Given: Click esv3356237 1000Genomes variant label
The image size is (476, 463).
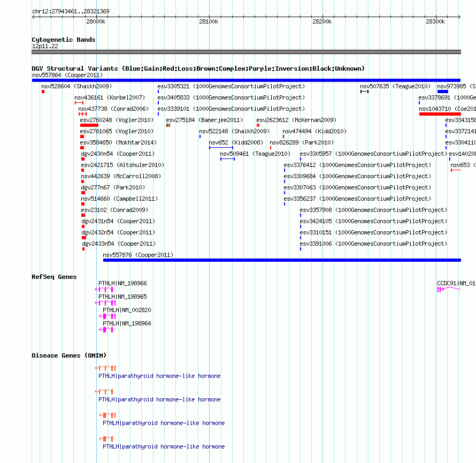Looking at the screenshot, I should coord(357,199).
